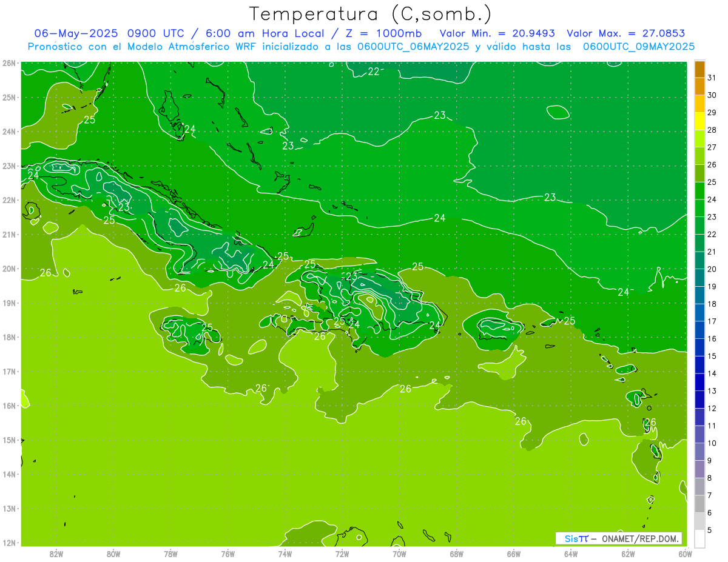Click the '26N' latitude axis label
Viewport: 728px width, 562px height.
coord(8,63)
